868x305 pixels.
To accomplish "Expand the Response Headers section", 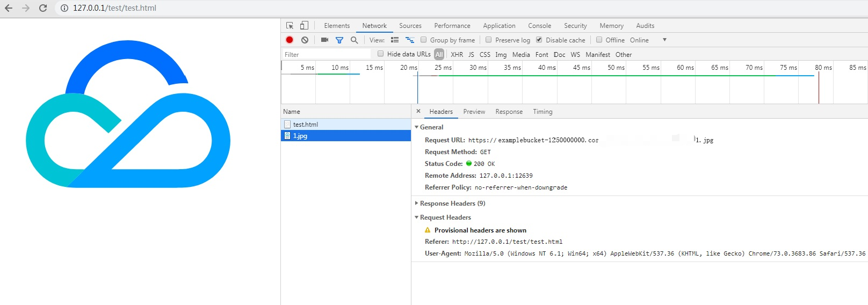I will point(417,204).
